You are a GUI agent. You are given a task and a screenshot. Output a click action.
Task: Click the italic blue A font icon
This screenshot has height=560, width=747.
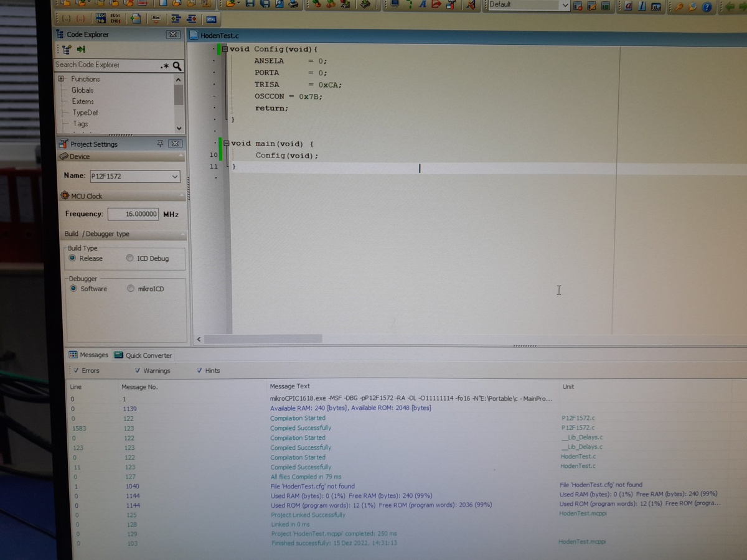(423, 4)
